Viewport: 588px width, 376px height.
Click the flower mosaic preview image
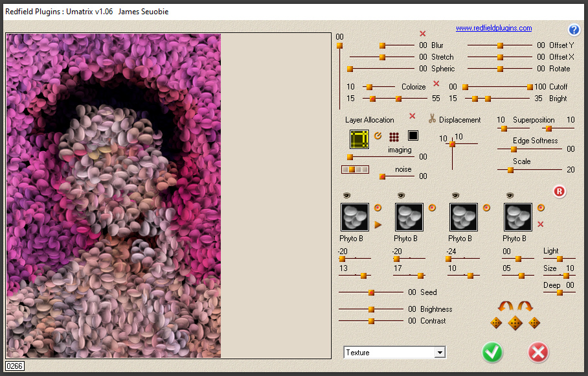pos(113,196)
